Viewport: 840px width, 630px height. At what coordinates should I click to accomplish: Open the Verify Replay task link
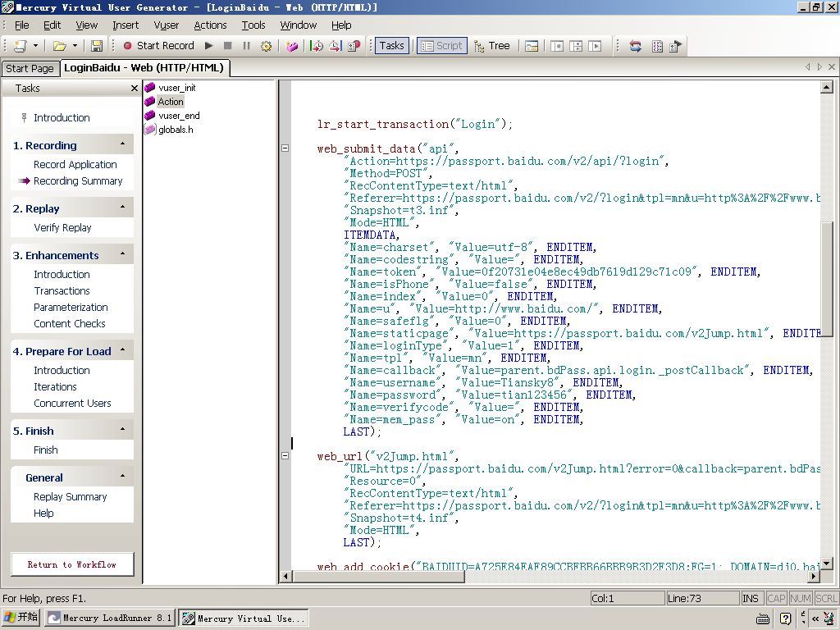pyautogui.click(x=62, y=228)
